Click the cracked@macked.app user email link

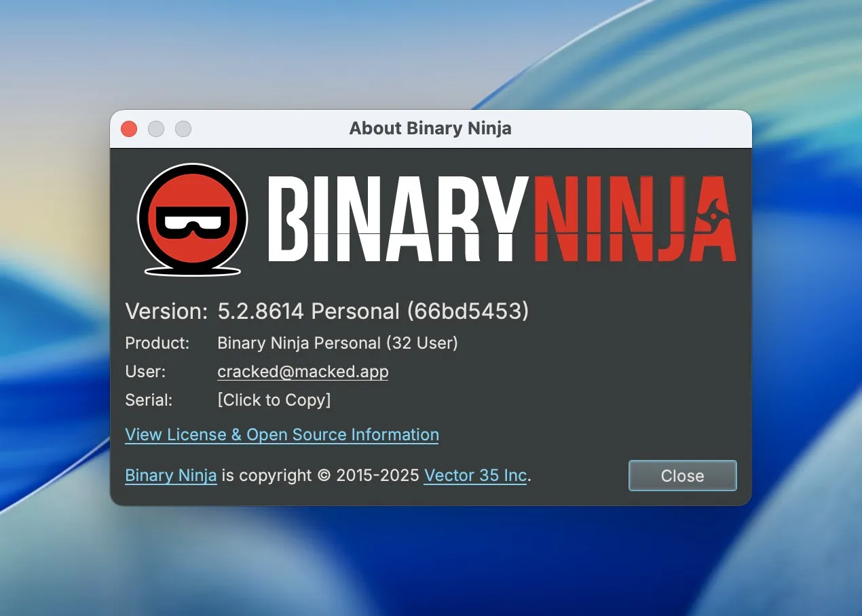pos(303,372)
